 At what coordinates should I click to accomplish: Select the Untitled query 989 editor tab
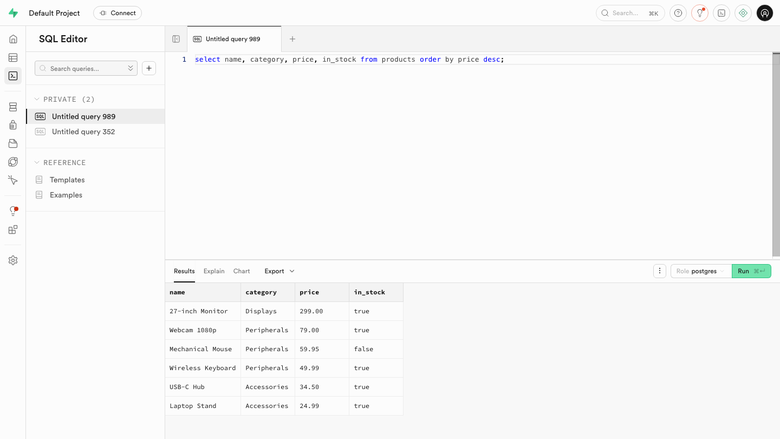pyautogui.click(x=234, y=39)
